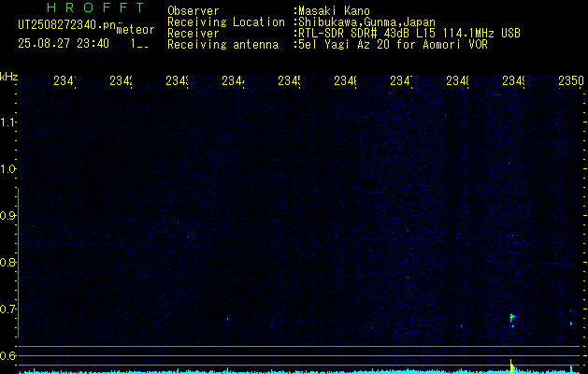Viewport: 588px width, 374px height.
Task: Select the 1.0 kHz axis tick label
Action: tap(7, 169)
